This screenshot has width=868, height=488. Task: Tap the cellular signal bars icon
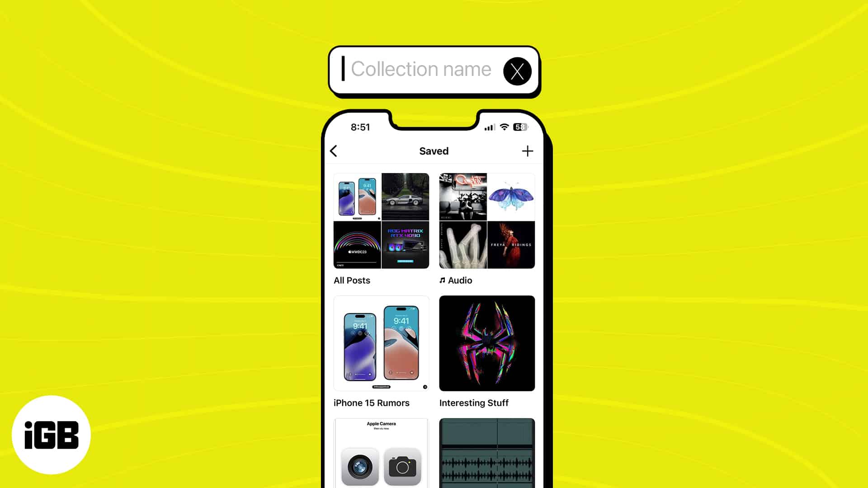tap(489, 127)
